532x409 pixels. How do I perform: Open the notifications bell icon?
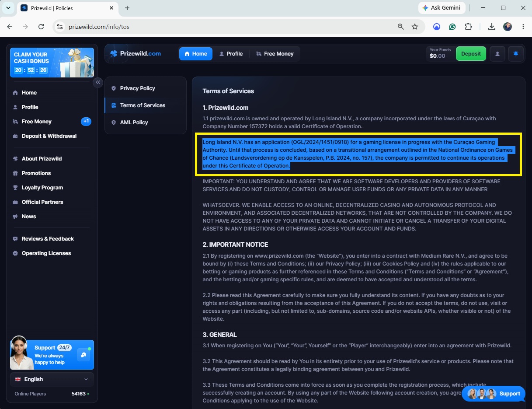click(x=516, y=54)
